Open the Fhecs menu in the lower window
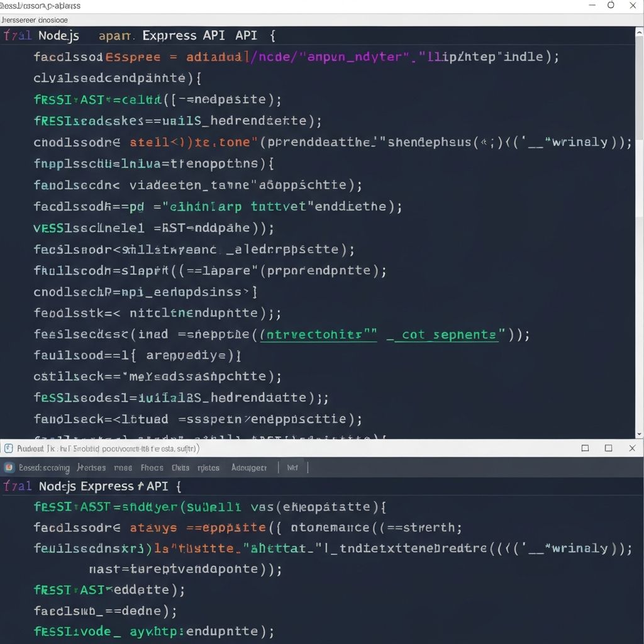 [153, 467]
